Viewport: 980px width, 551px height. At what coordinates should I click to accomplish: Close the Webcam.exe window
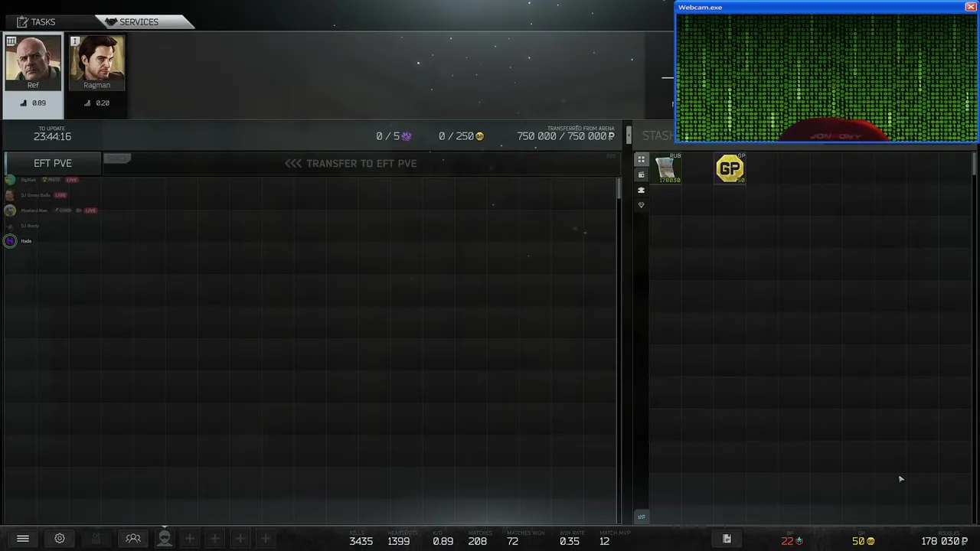coord(971,7)
